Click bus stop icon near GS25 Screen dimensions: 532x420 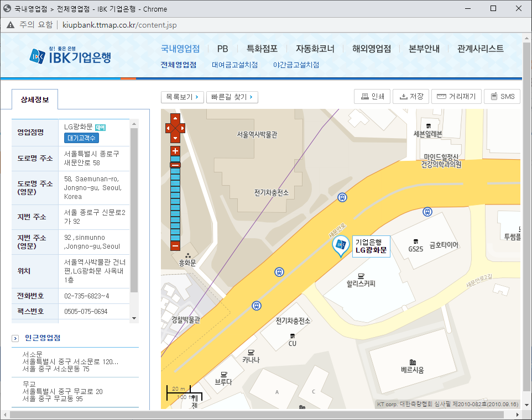(x=427, y=212)
